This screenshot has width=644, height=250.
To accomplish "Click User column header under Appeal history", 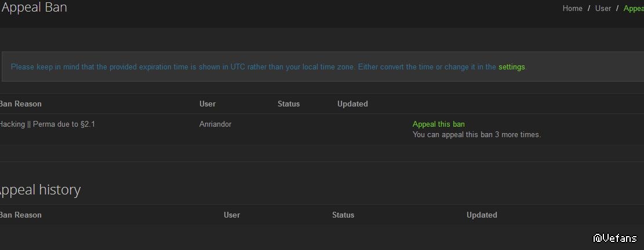I will coord(232,215).
